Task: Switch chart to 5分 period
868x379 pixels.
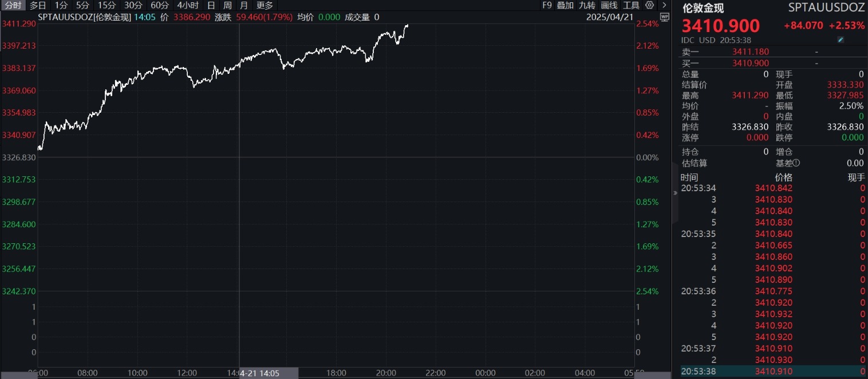Action: (x=82, y=5)
